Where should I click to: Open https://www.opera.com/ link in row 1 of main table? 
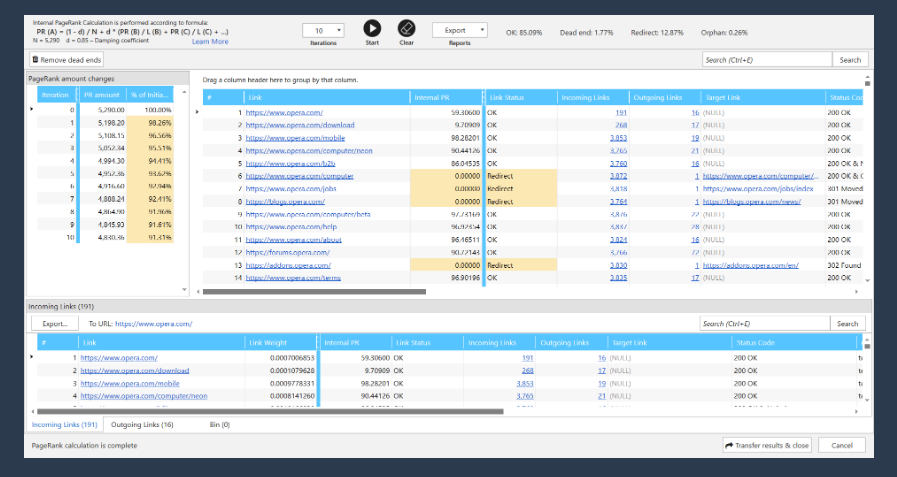pos(284,113)
